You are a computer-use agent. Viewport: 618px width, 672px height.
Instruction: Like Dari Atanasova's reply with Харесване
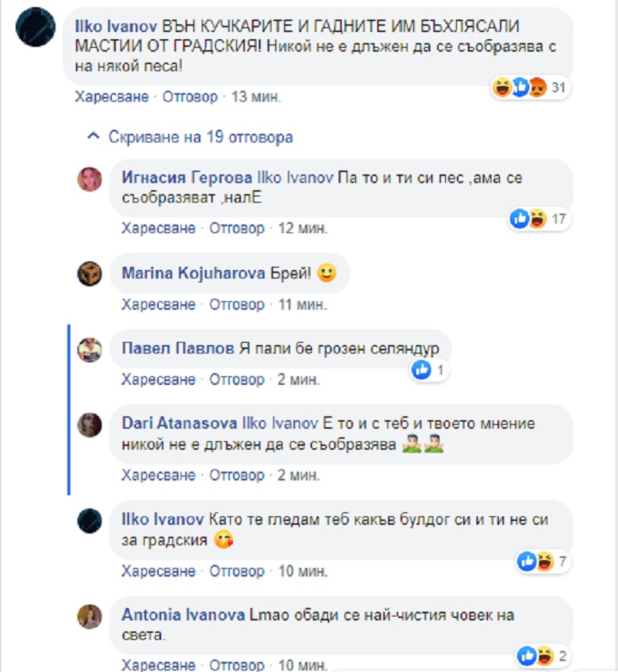click(x=159, y=476)
